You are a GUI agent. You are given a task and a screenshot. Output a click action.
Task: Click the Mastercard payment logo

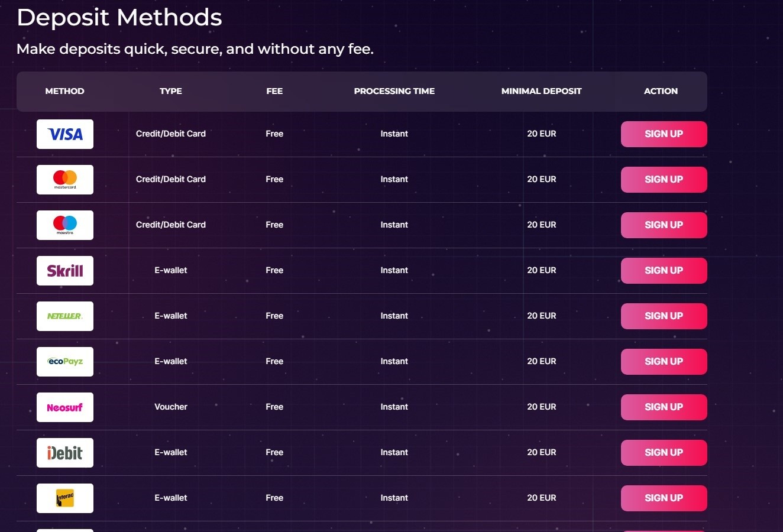coord(65,180)
